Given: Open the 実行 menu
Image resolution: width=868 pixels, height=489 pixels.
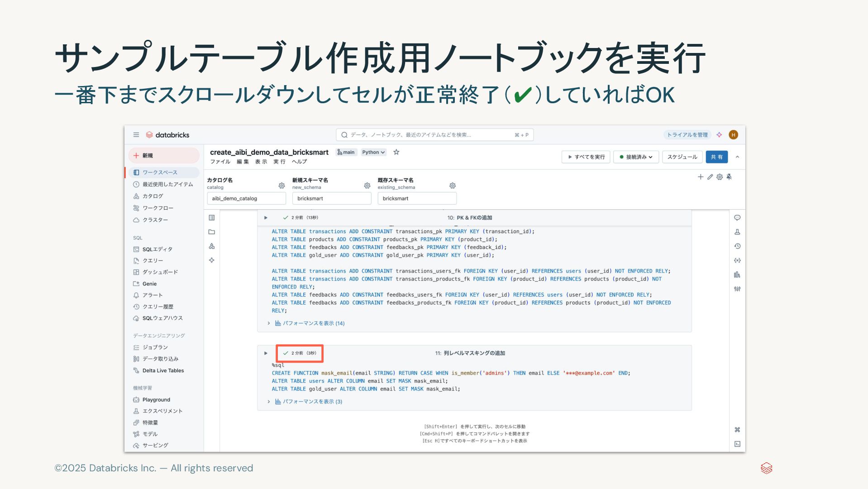Looking at the screenshot, I should (279, 162).
